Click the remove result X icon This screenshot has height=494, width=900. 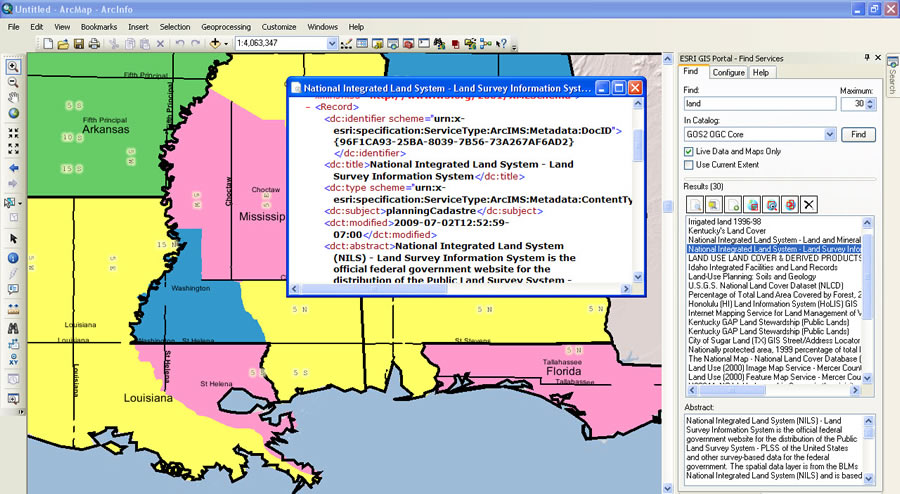809,204
